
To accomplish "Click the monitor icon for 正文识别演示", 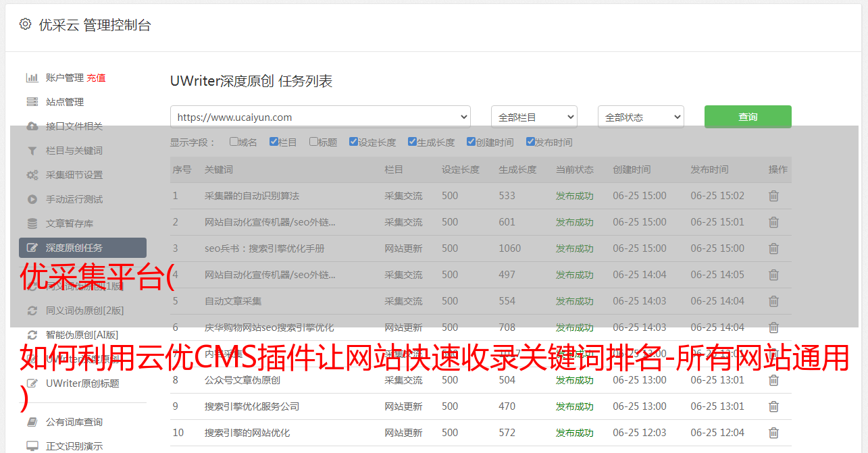I will point(32,446).
